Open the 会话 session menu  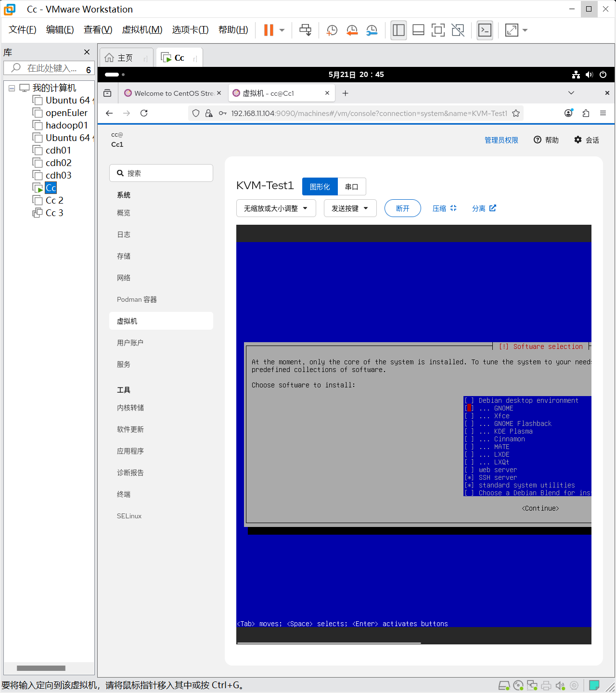coord(586,140)
